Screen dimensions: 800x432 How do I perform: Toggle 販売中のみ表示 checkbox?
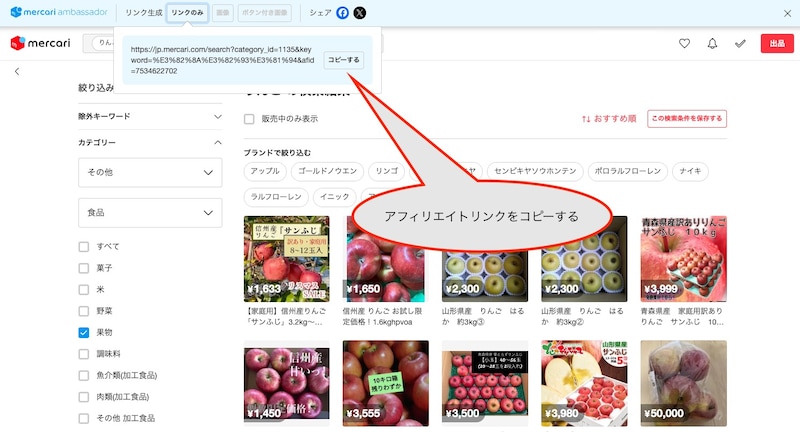(249, 119)
